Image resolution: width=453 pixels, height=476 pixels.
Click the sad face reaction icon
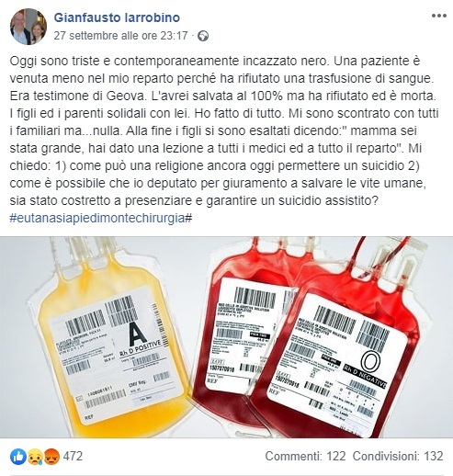[x=35, y=457]
